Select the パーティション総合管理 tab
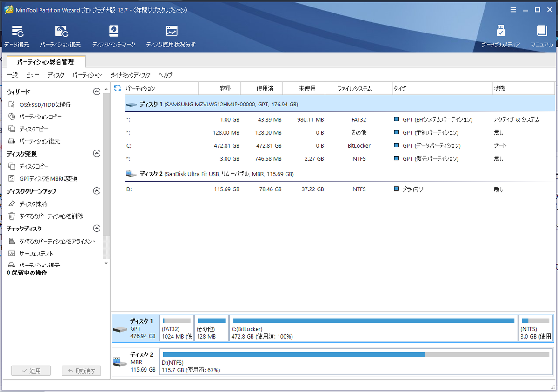 pos(46,61)
